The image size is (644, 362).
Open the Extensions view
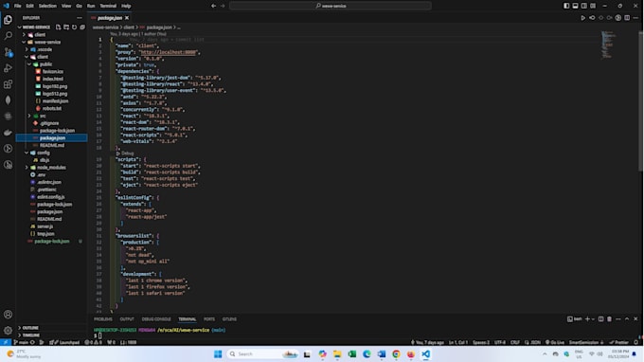click(x=8, y=84)
